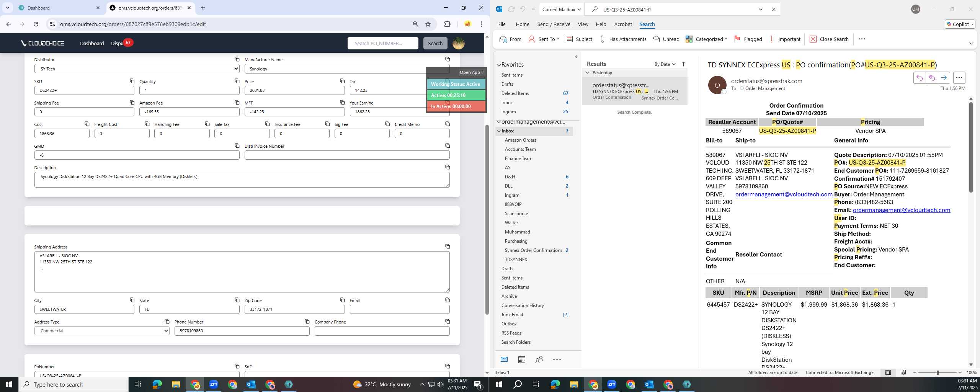Click ordermanagement email link under Ship-to

(x=784, y=194)
